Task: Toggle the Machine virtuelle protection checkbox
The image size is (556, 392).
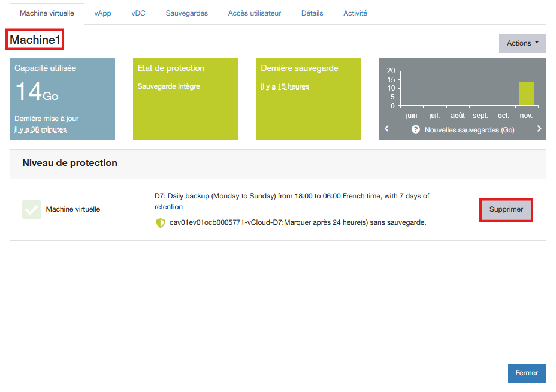Action: click(x=32, y=209)
